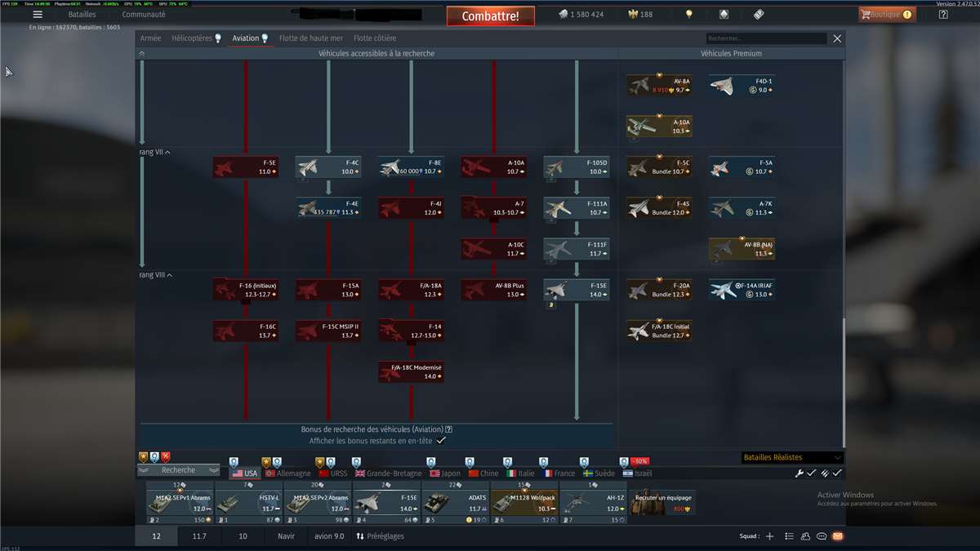Image resolution: width=980 pixels, height=551 pixels.
Task: Open the Batailles Réalistes game mode dropdown
Action: pos(791,458)
